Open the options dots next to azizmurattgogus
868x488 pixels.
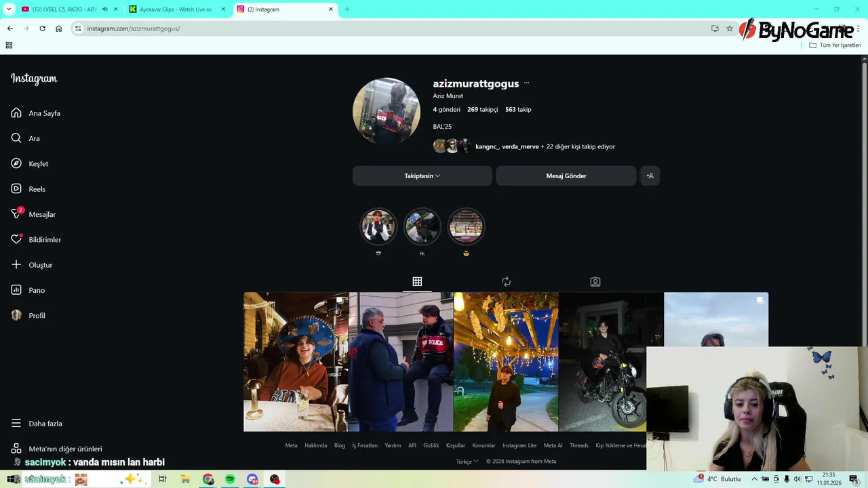(526, 83)
